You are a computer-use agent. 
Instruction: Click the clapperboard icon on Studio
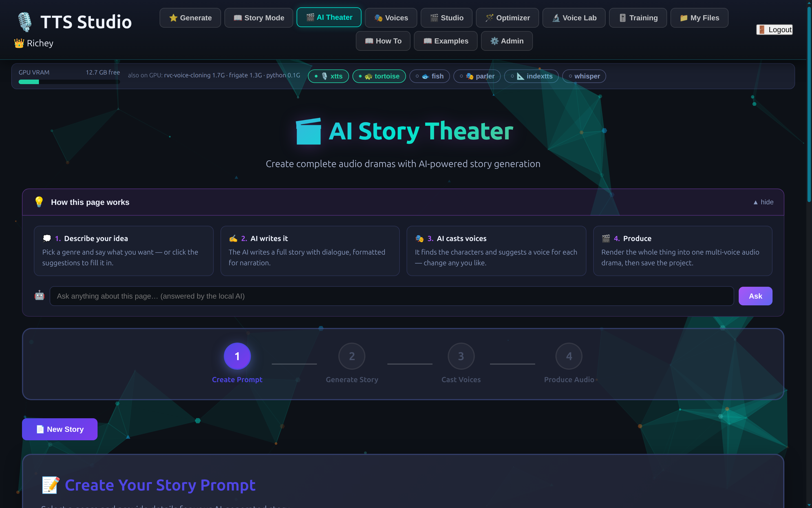434,18
